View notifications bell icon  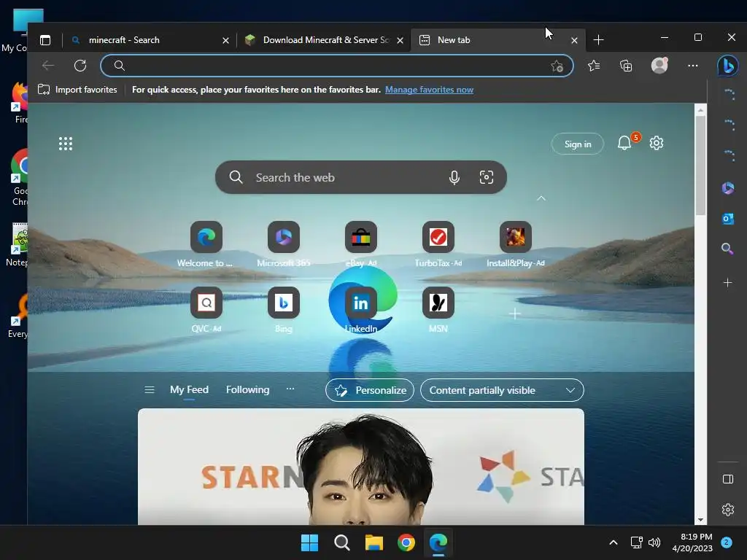point(624,143)
